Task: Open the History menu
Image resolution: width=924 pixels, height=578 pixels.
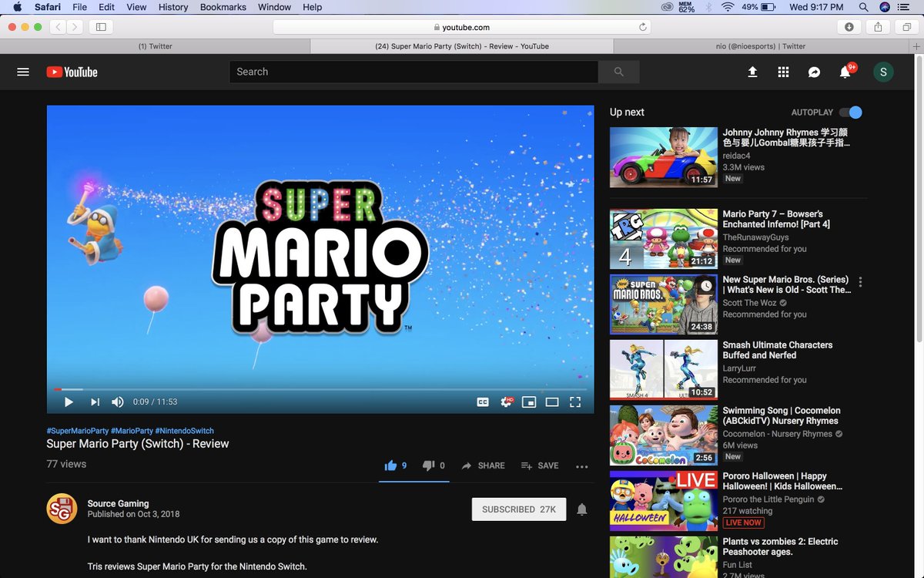Action: 173,7
